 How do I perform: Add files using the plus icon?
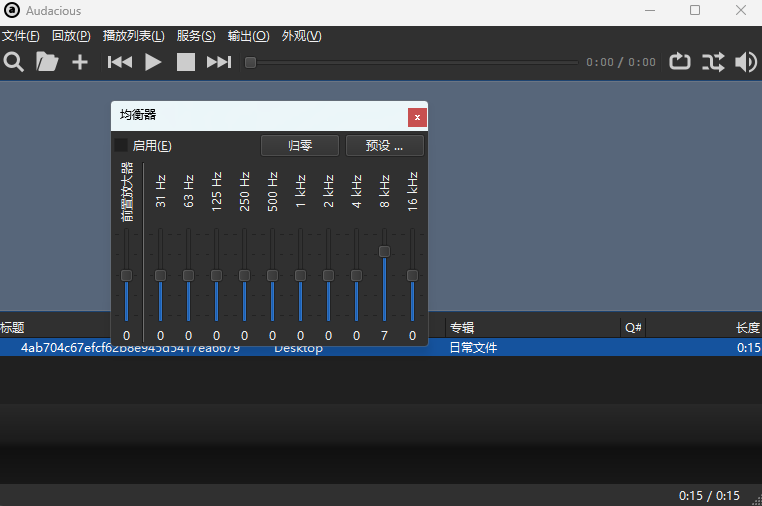click(x=80, y=62)
